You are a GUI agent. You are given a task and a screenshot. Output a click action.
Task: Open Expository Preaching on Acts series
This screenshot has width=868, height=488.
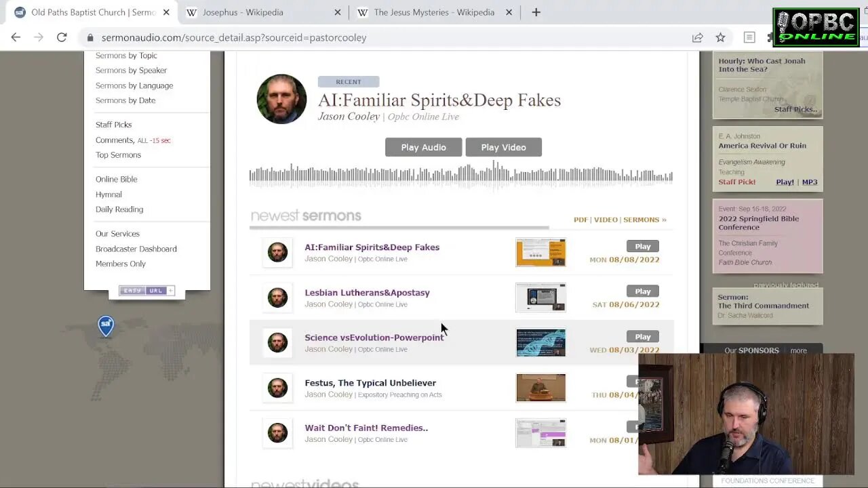pos(399,394)
